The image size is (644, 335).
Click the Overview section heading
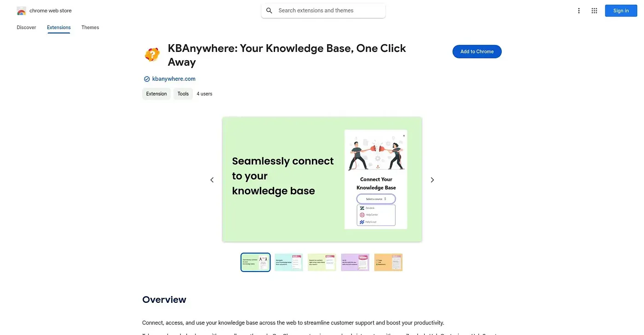click(164, 300)
